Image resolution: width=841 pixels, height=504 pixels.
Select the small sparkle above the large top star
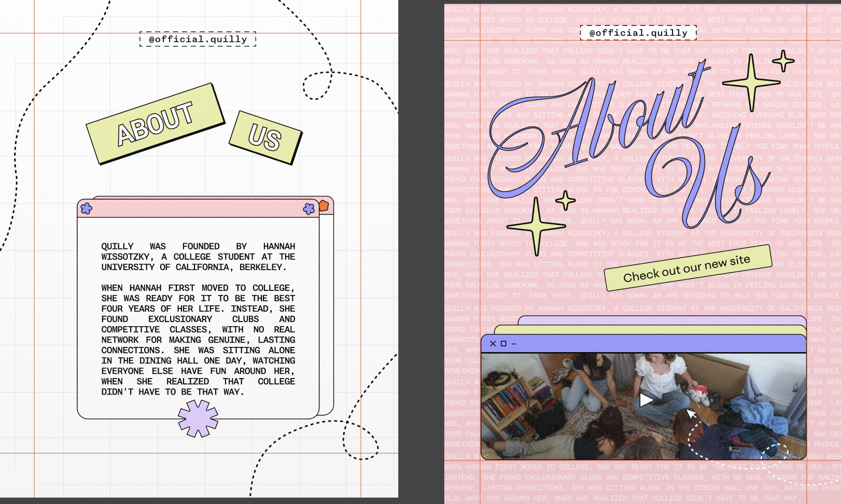point(783,61)
